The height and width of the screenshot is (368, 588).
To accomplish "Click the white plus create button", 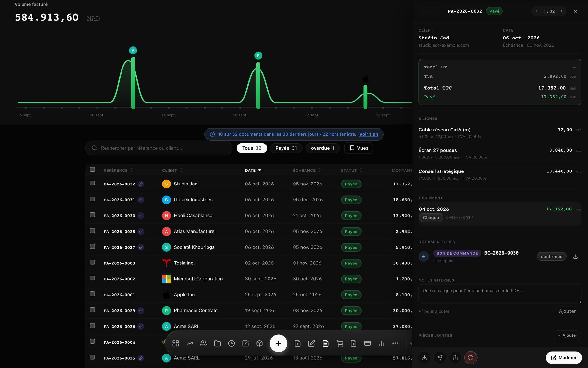I will tap(278, 343).
